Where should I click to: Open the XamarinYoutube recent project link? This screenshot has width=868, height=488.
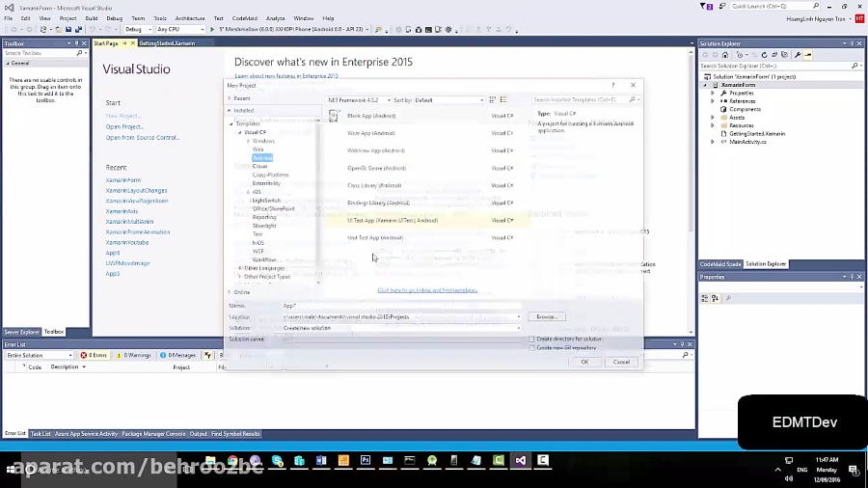pos(127,242)
